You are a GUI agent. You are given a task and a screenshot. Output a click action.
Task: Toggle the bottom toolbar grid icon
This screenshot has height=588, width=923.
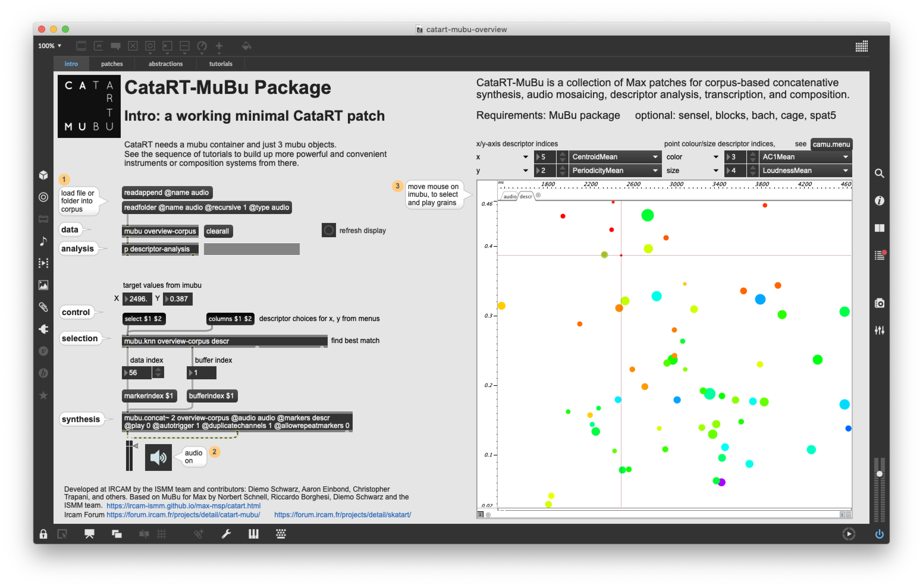[x=162, y=534]
